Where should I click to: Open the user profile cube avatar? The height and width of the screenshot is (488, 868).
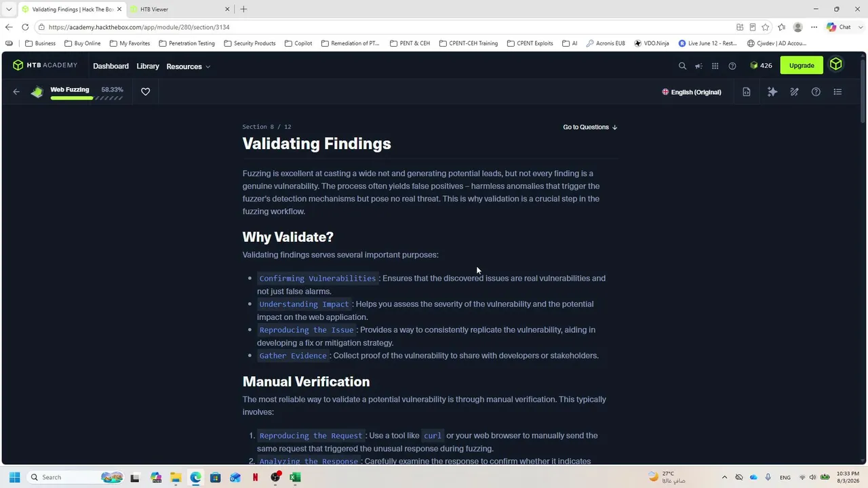[x=835, y=65]
